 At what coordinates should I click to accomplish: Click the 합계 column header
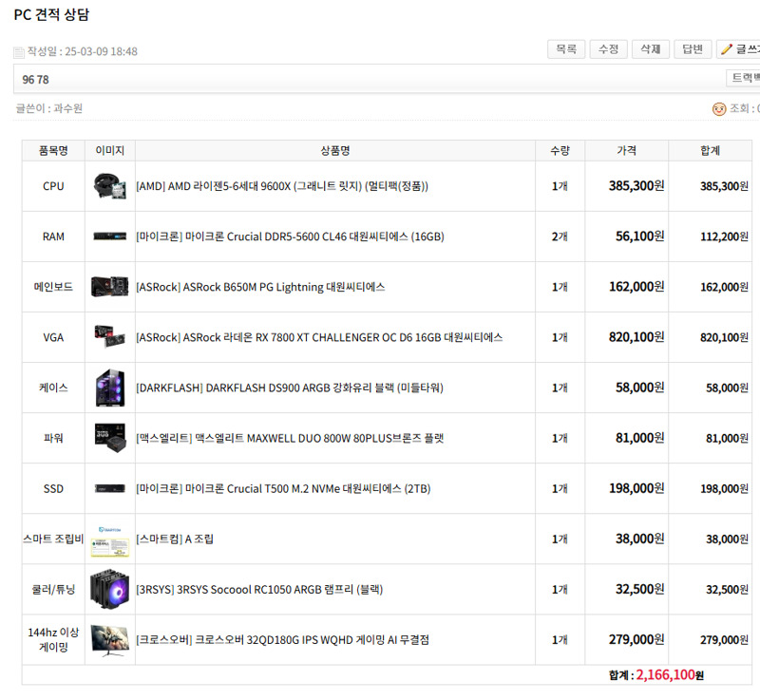coord(710,151)
